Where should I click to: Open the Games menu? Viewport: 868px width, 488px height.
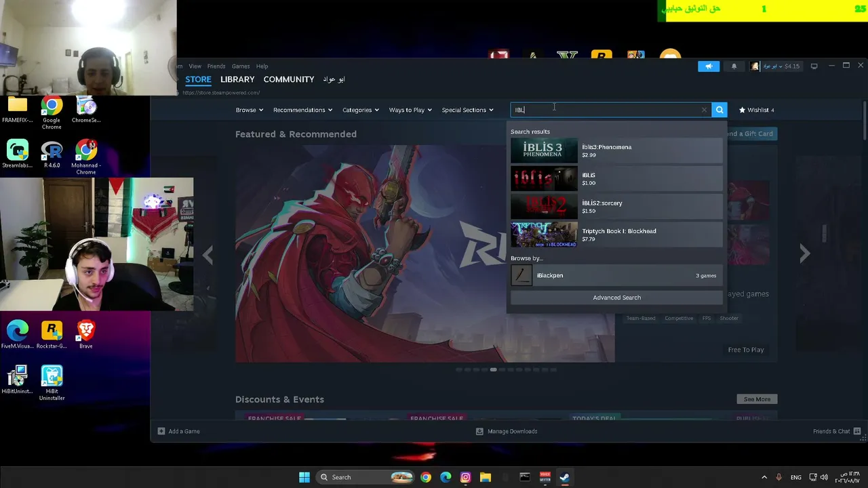pyautogui.click(x=241, y=66)
